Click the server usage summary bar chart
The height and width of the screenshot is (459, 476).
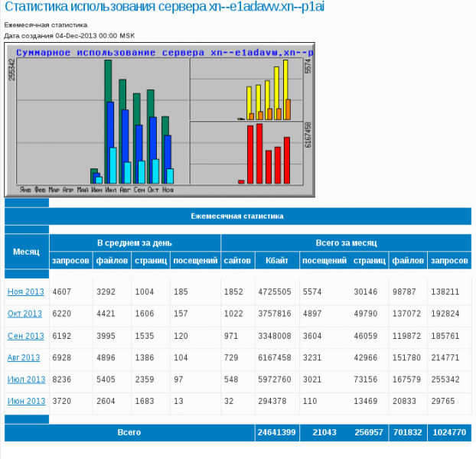(160, 120)
